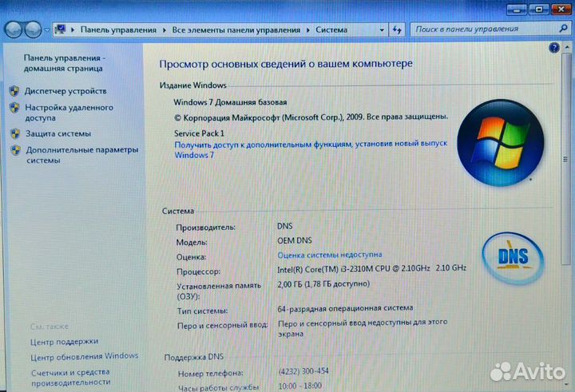This screenshot has height=392, width=575.
Task: Expand the arrow before Панель управления breadcrumb
Action: pos(73,30)
